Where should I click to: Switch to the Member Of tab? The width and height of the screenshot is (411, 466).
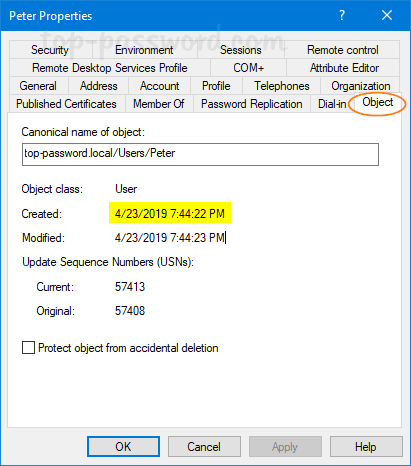click(x=159, y=104)
